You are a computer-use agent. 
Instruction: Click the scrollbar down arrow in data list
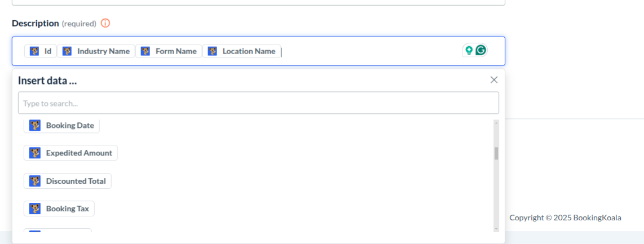point(496,229)
